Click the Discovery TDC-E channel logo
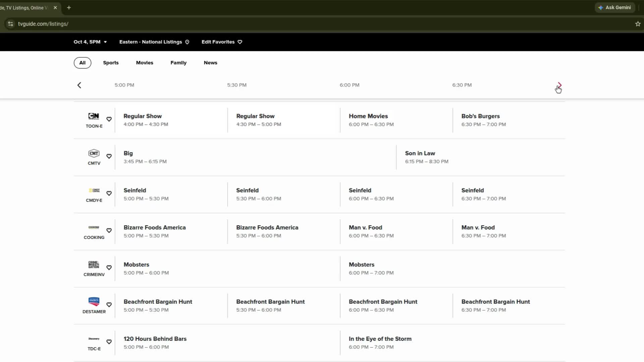644x362 pixels. tap(94, 339)
